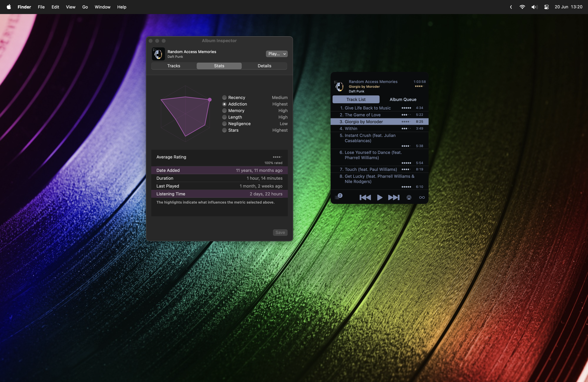The width and height of the screenshot is (588, 382).
Task: Click the Duration row value 1 hour, 14 minutes
Action: [x=264, y=178]
